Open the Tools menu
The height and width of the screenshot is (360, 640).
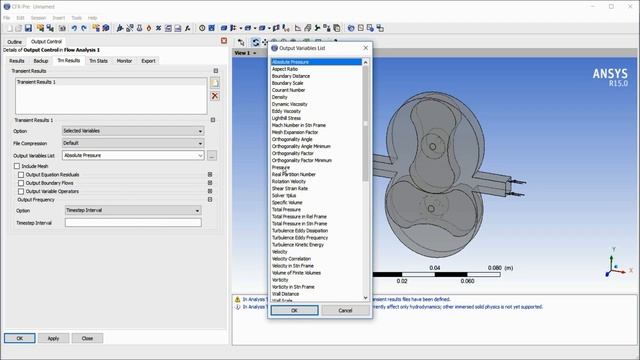[76, 18]
